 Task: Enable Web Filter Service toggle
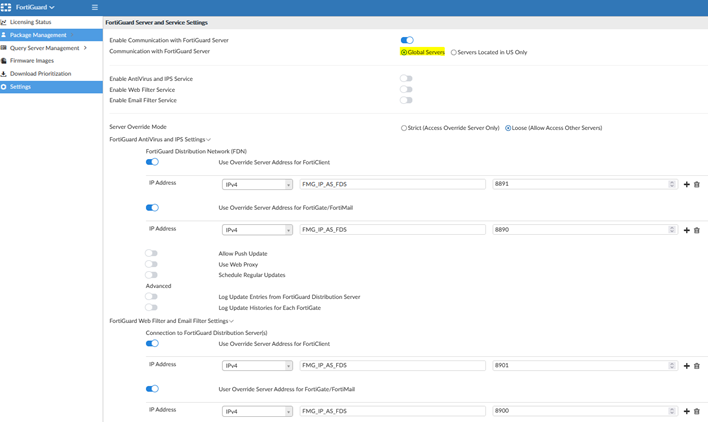(x=406, y=89)
